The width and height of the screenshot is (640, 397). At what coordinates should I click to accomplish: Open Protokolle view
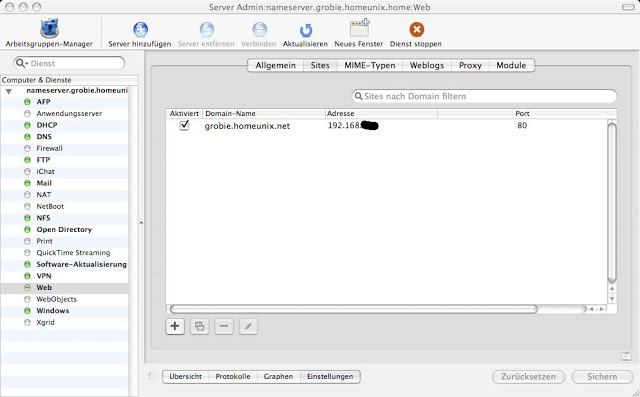coord(233,377)
